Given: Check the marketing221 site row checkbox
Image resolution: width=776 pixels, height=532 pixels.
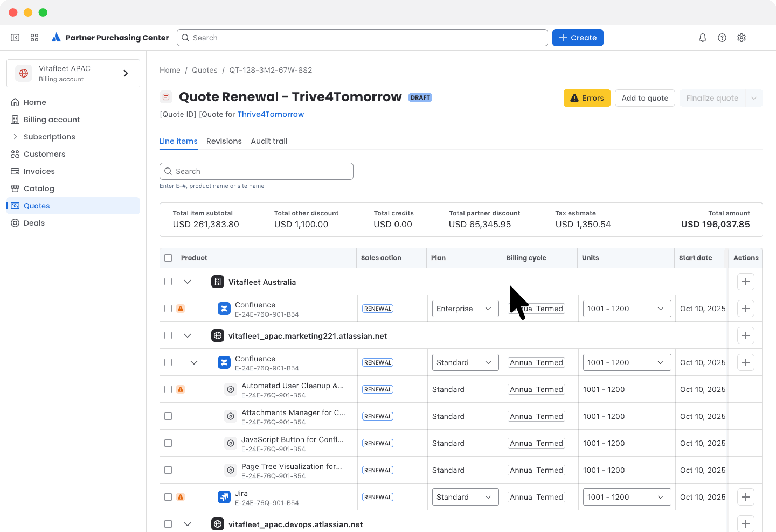Looking at the screenshot, I should click(x=168, y=335).
